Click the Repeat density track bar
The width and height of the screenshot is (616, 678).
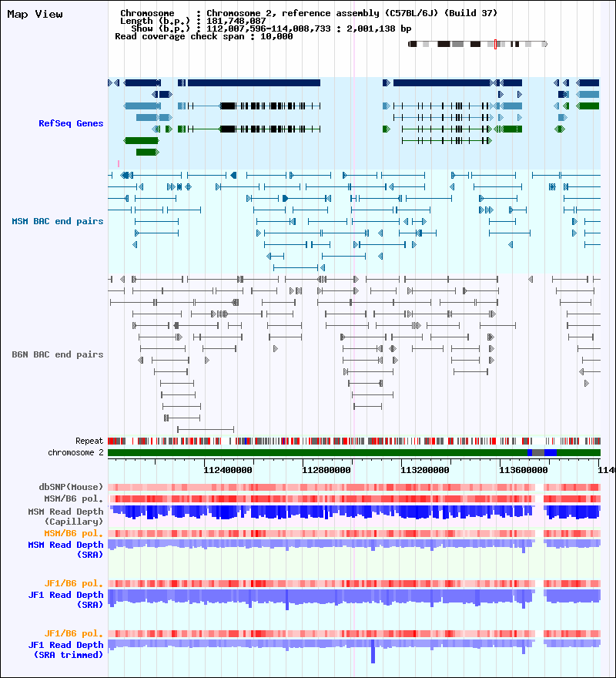coord(354,441)
